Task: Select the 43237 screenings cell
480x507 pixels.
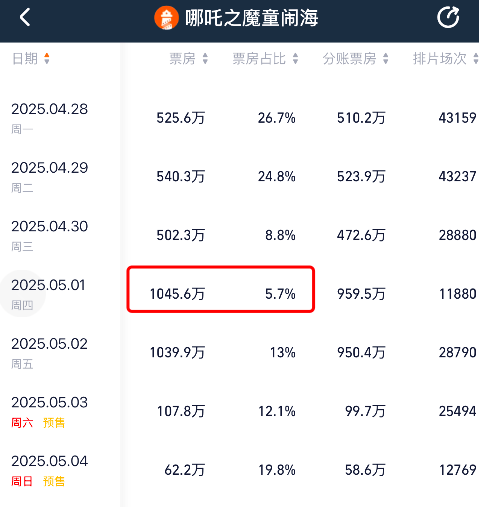Action: click(x=457, y=176)
